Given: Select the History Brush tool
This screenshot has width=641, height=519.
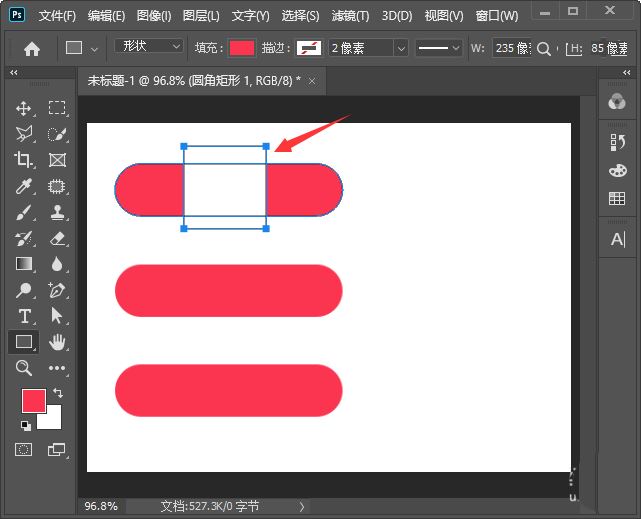Looking at the screenshot, I should [23, 239].
